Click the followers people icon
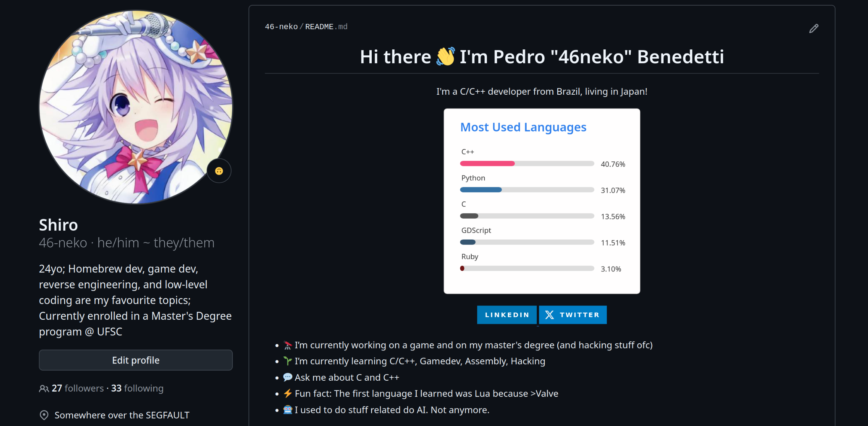Viewport: 868px width, 426px height. pyautogui.click(x=44, y=389)
